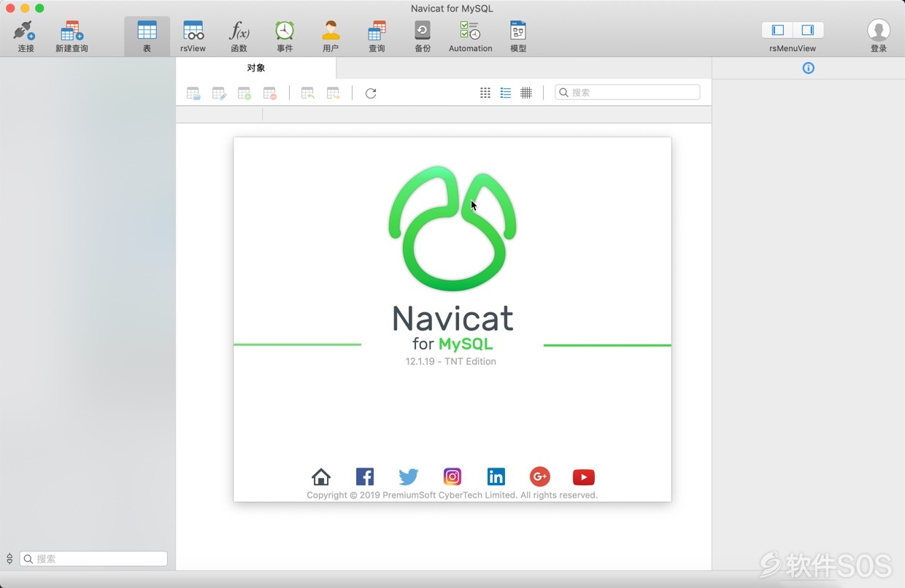Open the Facebook link icon
Viewport: 905px width, 588px height.
[365, 477]
